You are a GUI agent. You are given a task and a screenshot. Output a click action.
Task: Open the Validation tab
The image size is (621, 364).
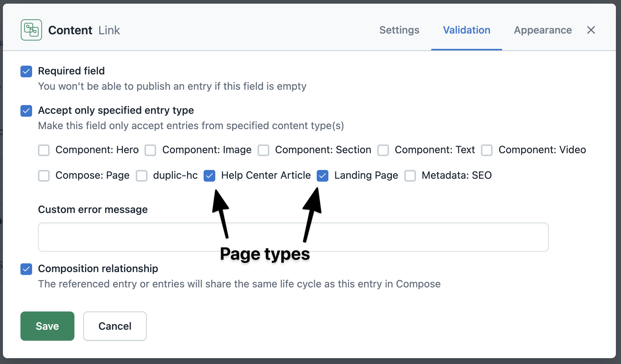click(466, 30)
